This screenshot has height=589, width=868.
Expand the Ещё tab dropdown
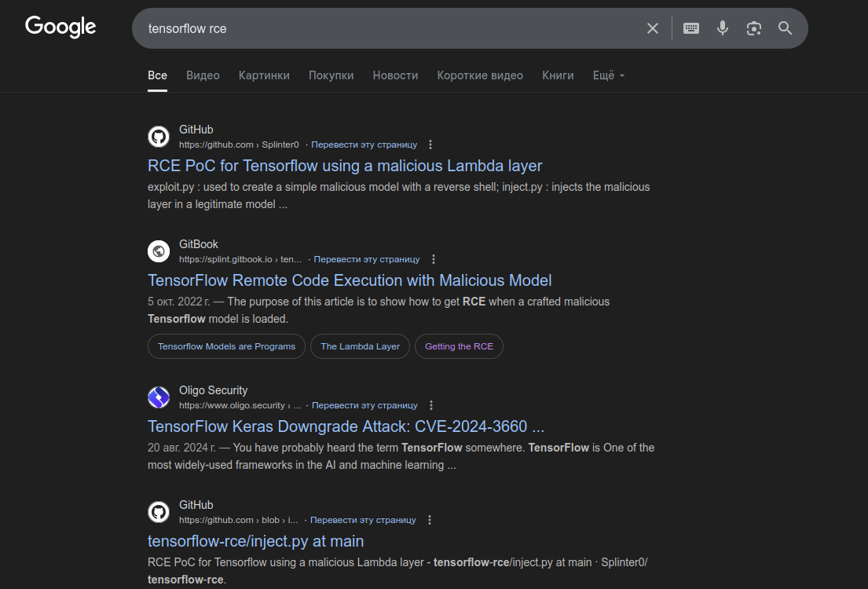pyautogui.click(x=608, y=75)
